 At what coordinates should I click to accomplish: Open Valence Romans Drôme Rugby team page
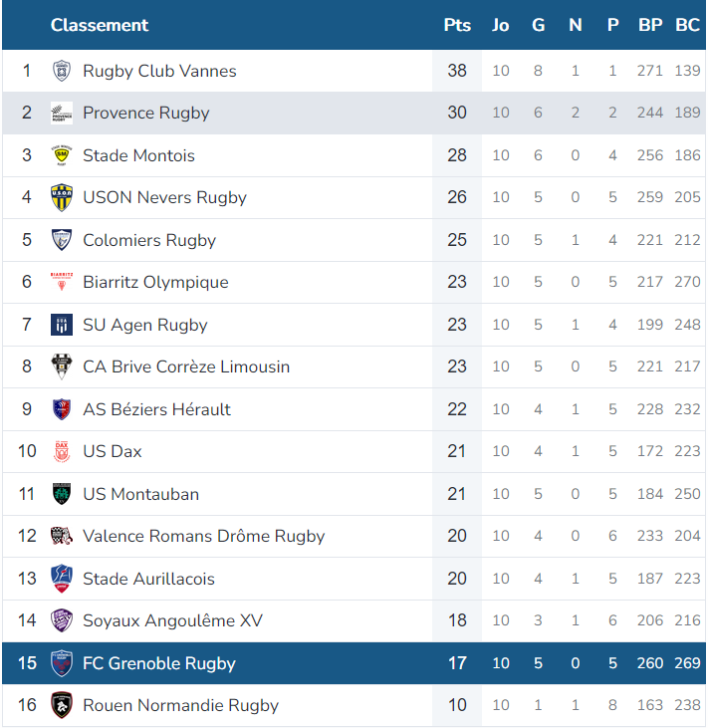[x=204, y=536]
